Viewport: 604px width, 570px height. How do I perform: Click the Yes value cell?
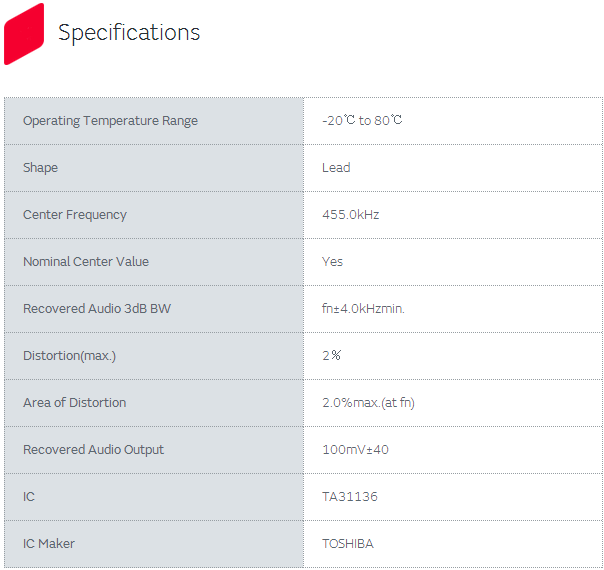pyautogui.click(x=332, y=262)
